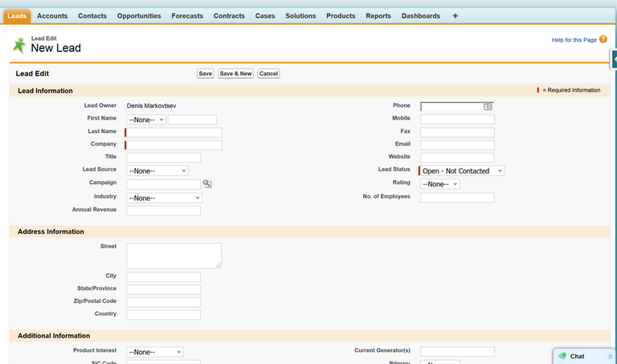The image size is (617, 364).
Task: Click the Save & New button
Action: click(235, 74)
